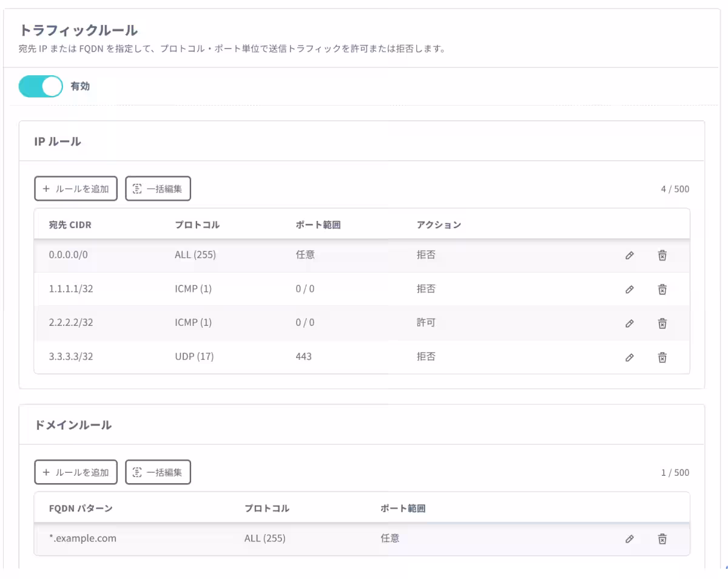Click the トラフィックルール page title
The width and height of the screenshot is (728, 579).
pyautogui.click(x=79, y=30)
